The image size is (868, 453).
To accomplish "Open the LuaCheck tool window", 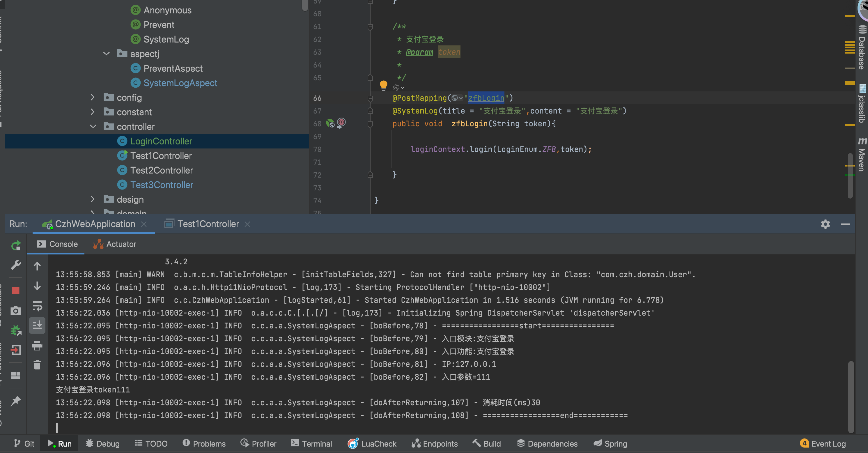I will 372,444.
